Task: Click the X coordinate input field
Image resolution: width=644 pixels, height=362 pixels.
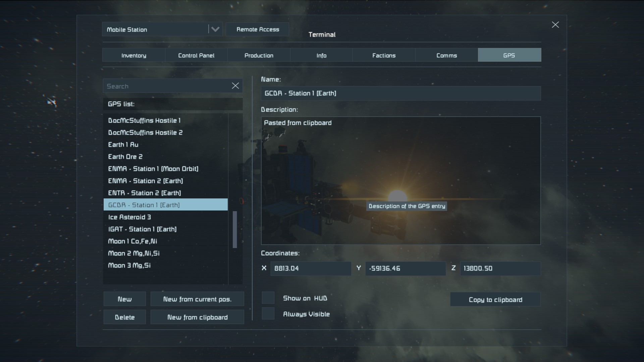Action: [x=311, y=268]
